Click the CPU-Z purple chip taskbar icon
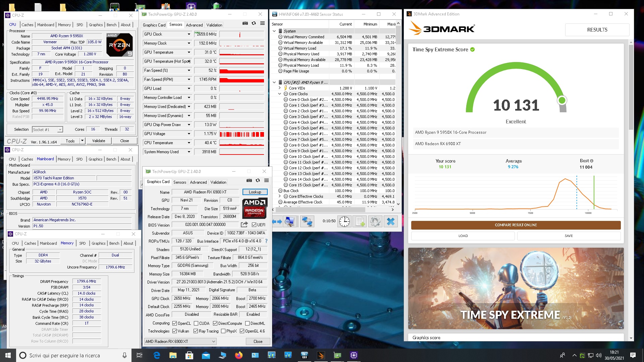The height and width of the screenshot is (362, 644). (354, 355)
